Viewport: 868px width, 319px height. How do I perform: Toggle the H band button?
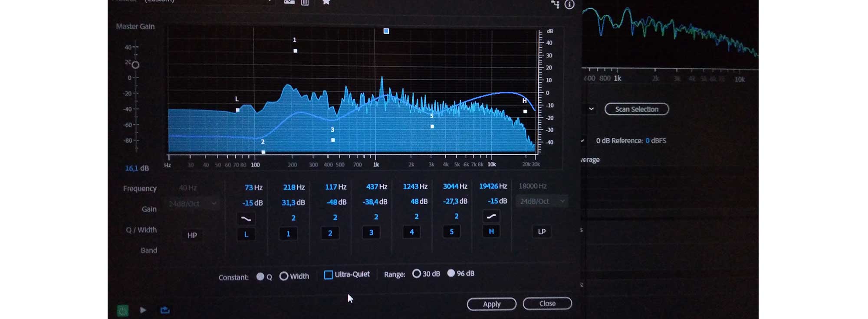click(491, 231)
